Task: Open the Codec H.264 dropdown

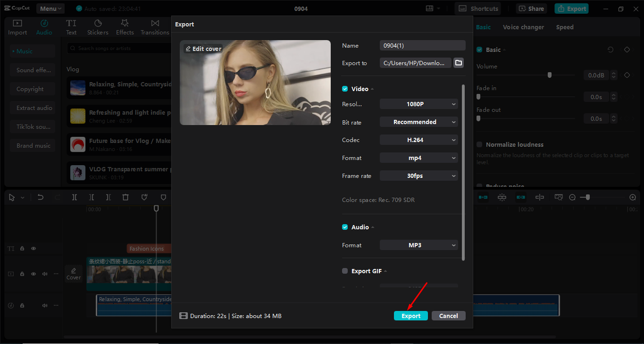Action: (x=419, y=140)
